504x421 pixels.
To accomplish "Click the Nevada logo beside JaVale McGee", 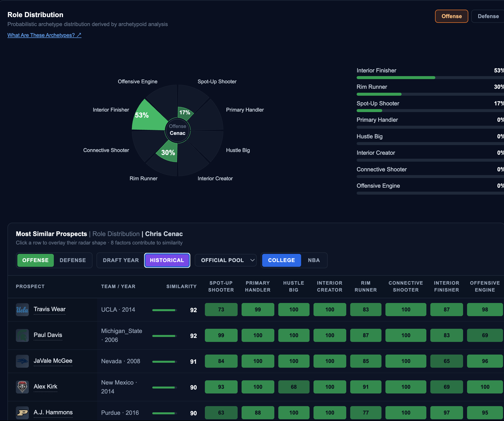I will 22,361.
